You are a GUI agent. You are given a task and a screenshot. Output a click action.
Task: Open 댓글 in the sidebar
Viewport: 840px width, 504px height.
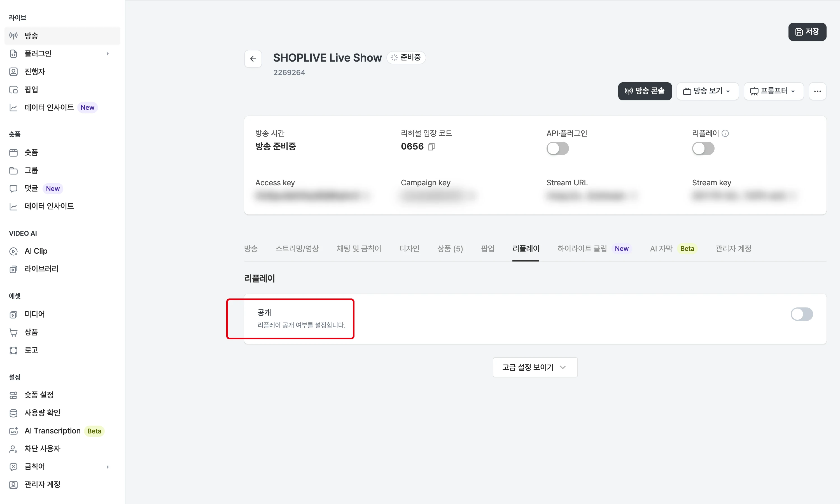tap(62, 188)
